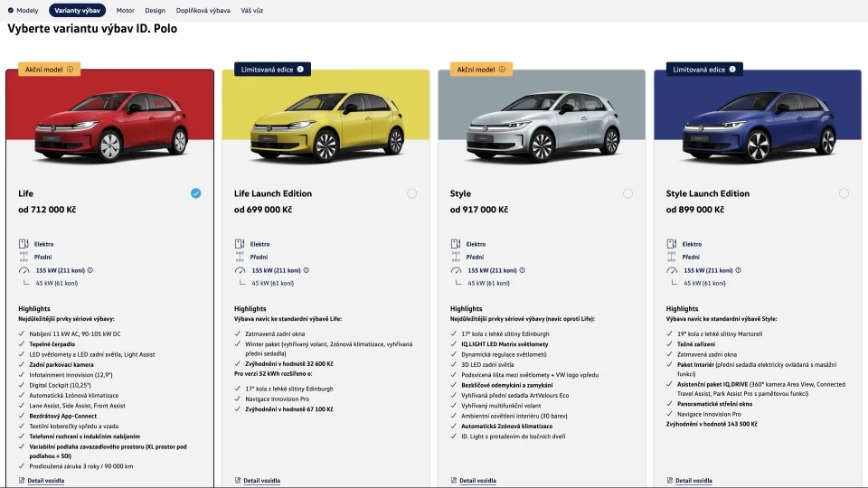The width and height of the screenshot is (868, 488).
Task: Click Style Launch Edition title
Action: (707, 193)
